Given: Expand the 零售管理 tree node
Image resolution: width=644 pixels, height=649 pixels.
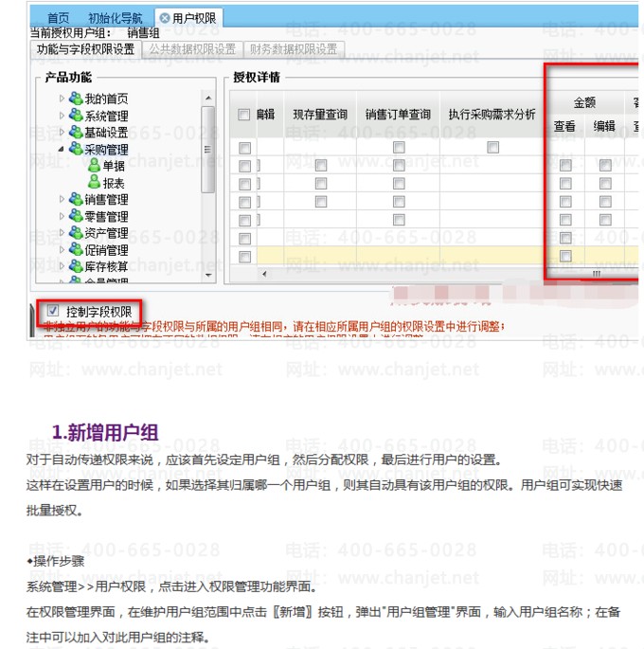Looking at the screenshot, I should (62, 216).
